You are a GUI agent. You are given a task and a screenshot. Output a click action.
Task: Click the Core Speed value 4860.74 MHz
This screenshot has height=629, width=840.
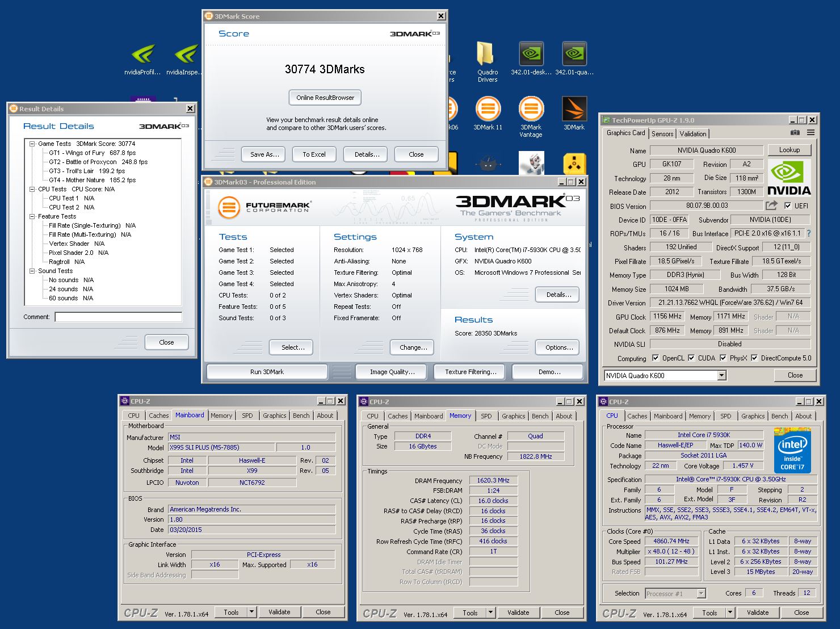[671, 541]
